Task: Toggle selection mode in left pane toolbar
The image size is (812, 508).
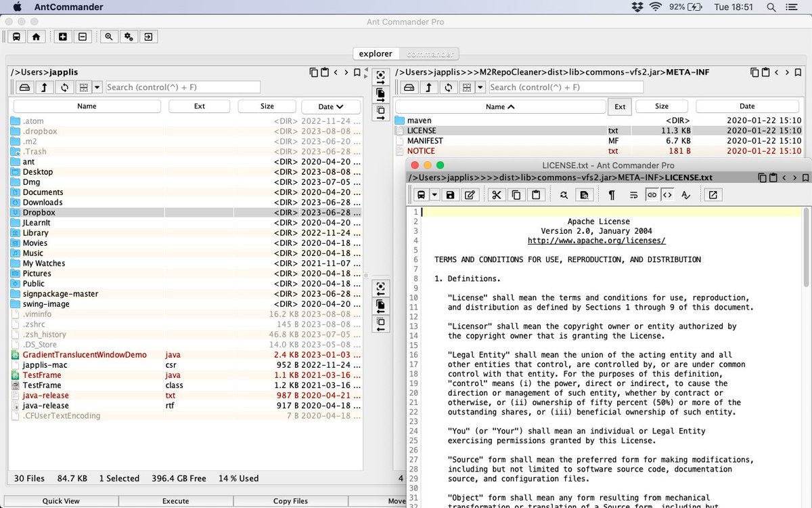Action: [83, 87]
